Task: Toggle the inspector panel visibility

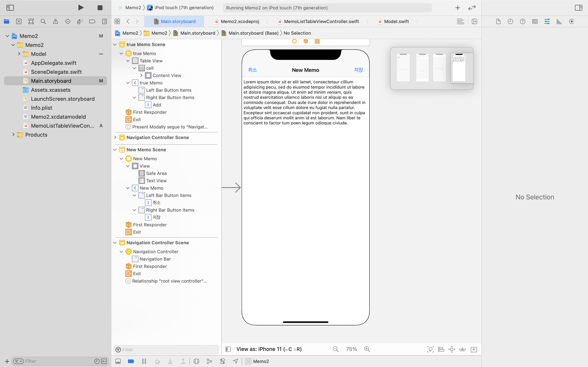Action: coord(578,8)
